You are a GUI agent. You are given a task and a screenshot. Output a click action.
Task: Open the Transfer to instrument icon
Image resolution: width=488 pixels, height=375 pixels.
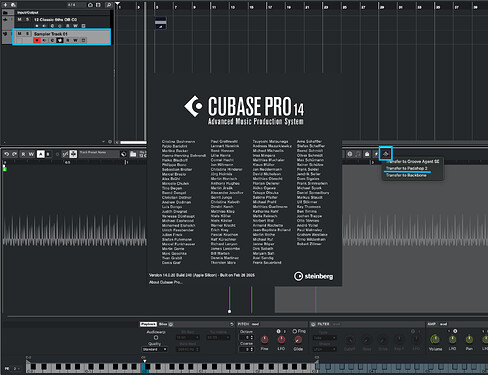tap(386, 154)
